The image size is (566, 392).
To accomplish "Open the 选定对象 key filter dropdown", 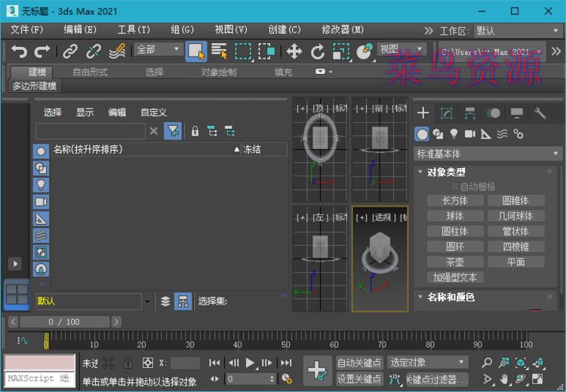I will click(x=428, y=363).
